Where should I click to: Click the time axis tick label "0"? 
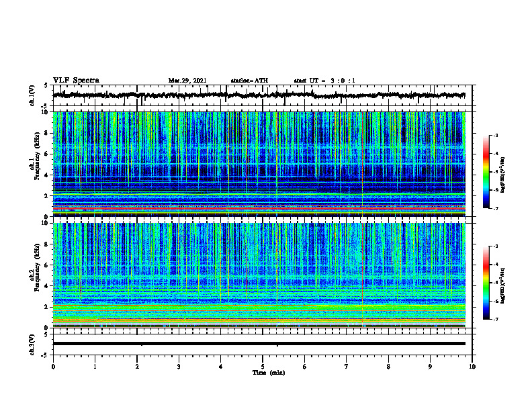53,367
